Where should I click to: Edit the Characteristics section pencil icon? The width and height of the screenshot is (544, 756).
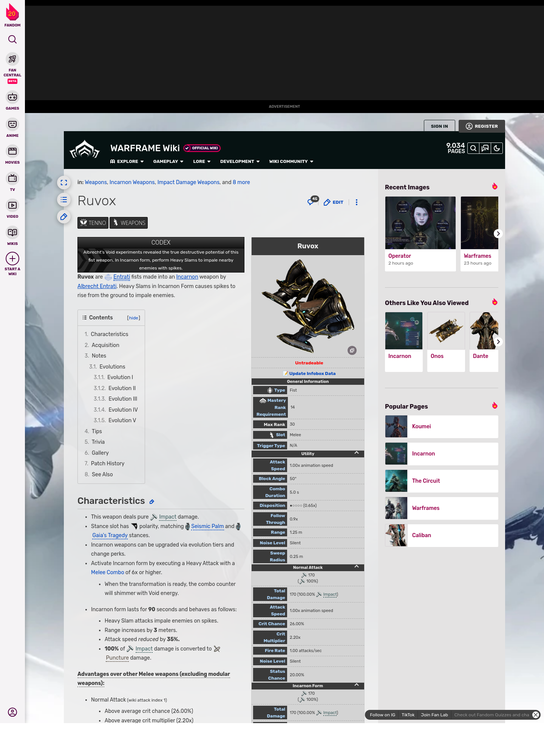pos(152,502)
